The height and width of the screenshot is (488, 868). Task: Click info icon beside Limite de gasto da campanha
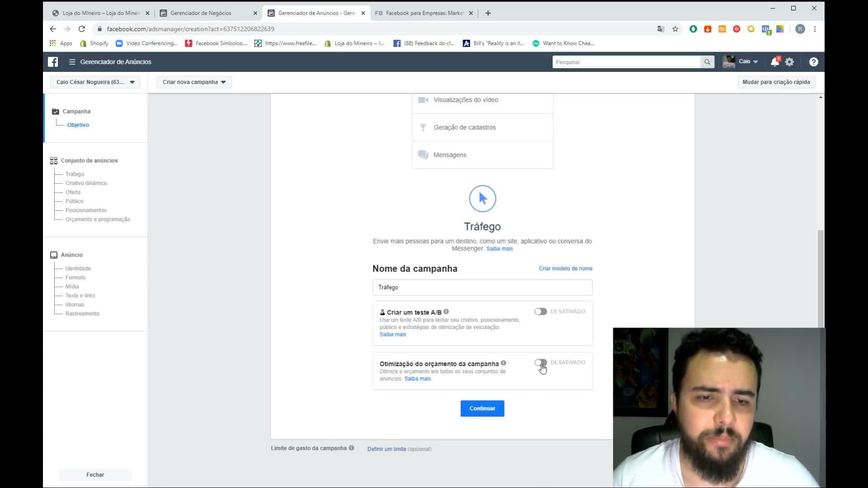(351, 448)
